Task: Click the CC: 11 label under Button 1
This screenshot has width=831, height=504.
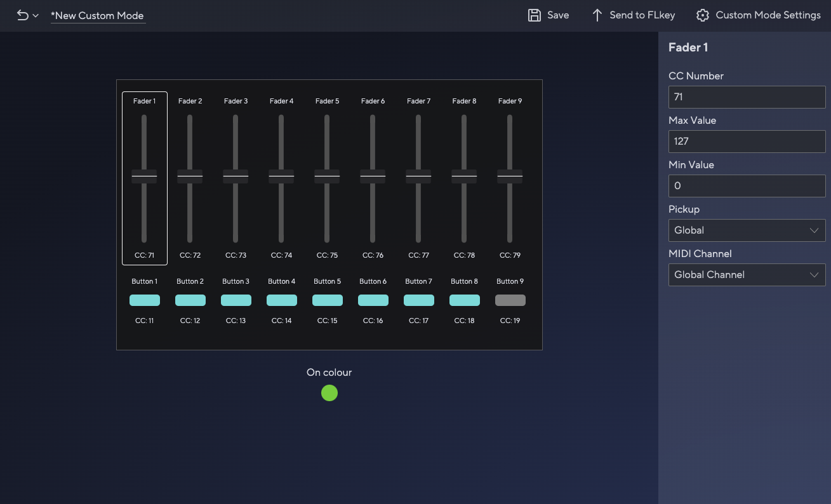Action: pyautogui.click(x=145, y=321)
